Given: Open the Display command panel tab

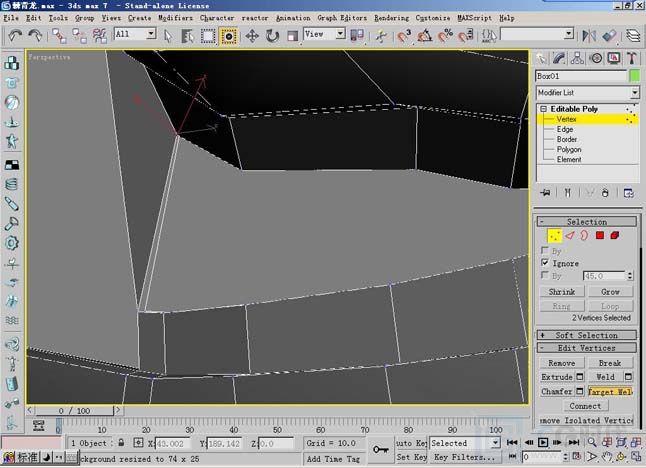Looking at the screenshot, I should (x=614, y=58).
